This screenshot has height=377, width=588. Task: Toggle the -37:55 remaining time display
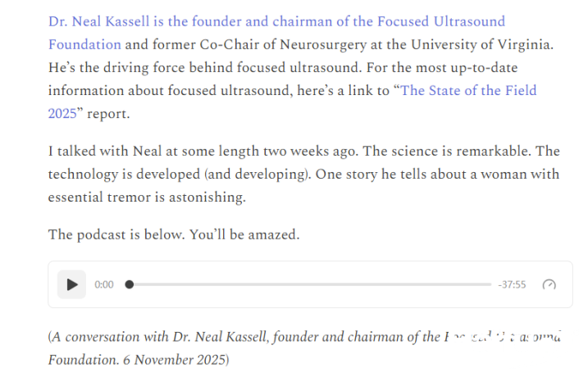(x=512, y=284)
